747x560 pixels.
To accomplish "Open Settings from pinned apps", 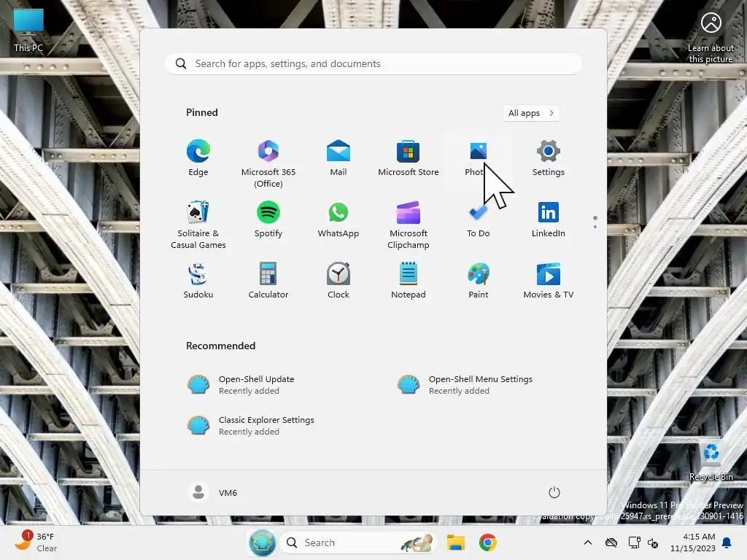I will (549, 158).
